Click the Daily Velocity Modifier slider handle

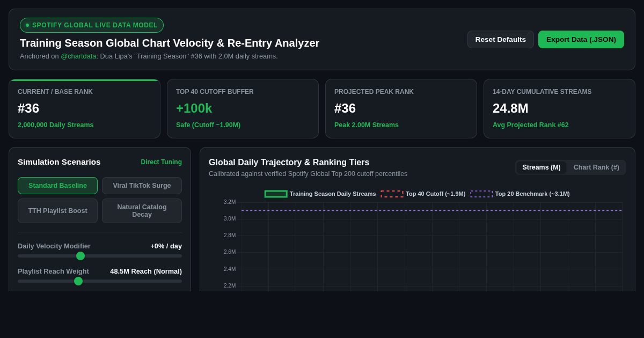(x=80, y=256)
